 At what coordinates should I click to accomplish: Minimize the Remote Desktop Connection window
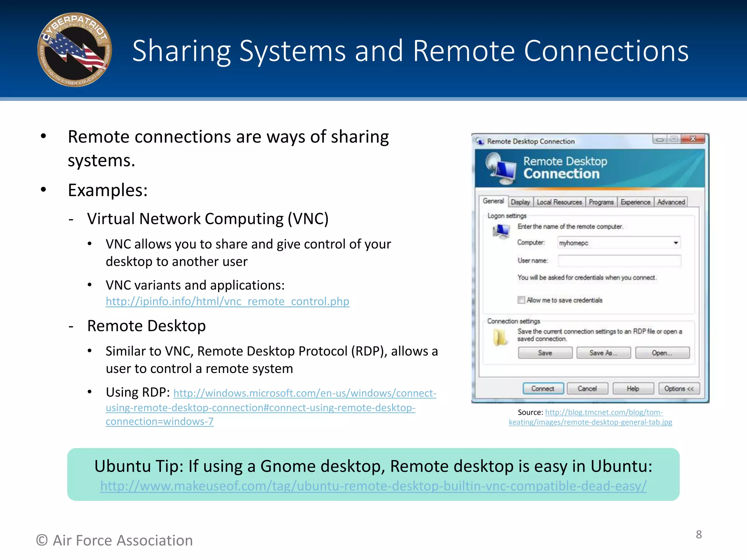(660, 139)
